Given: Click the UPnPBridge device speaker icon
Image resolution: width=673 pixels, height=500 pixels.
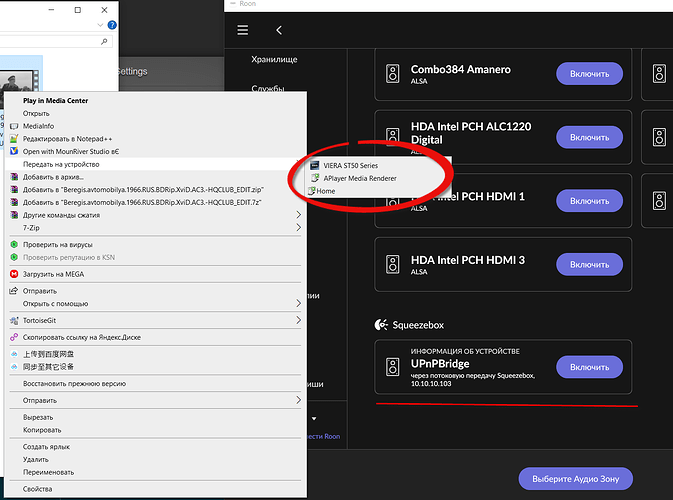Looking at the screenshot, I should (391, 366).
